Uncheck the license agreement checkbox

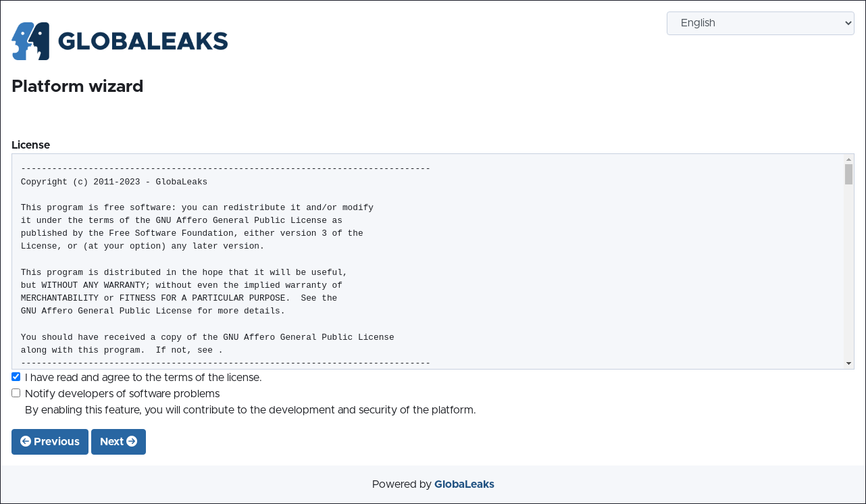16,377
